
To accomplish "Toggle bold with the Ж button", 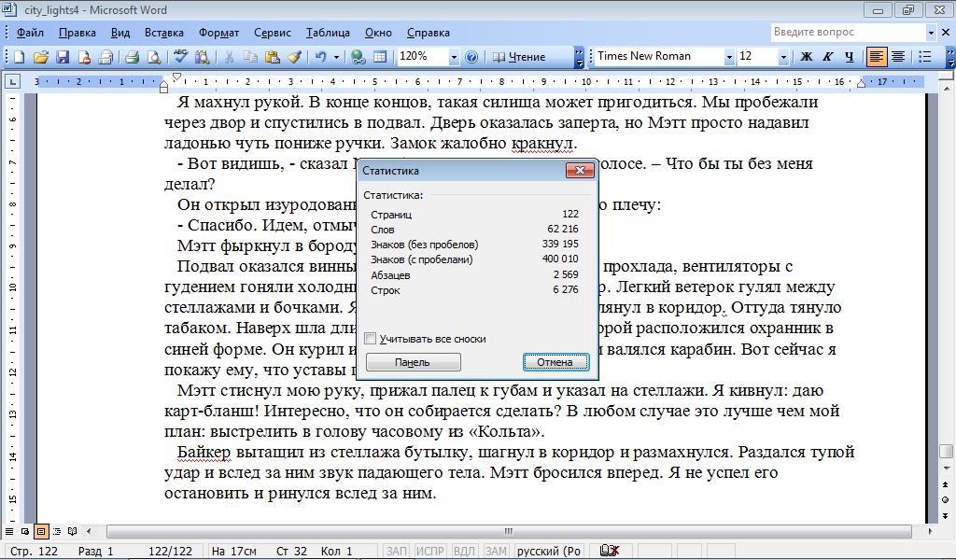I will pos(807,57).
